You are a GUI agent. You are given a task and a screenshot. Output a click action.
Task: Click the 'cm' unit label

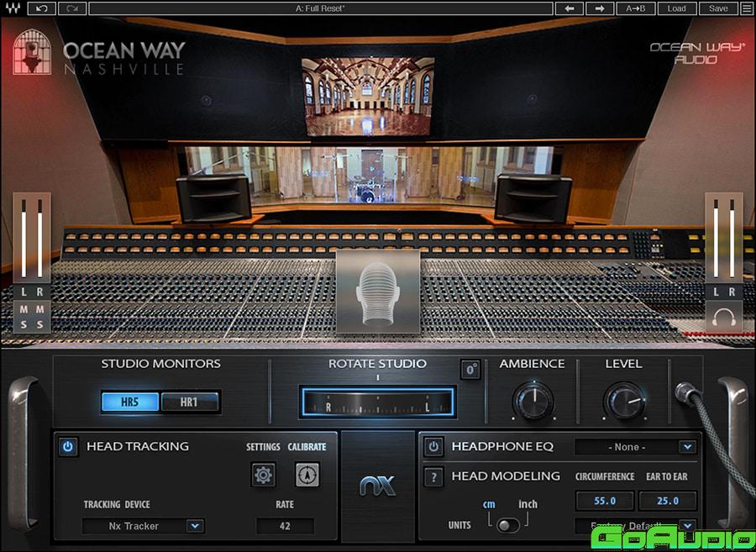[x=489, y=504]
